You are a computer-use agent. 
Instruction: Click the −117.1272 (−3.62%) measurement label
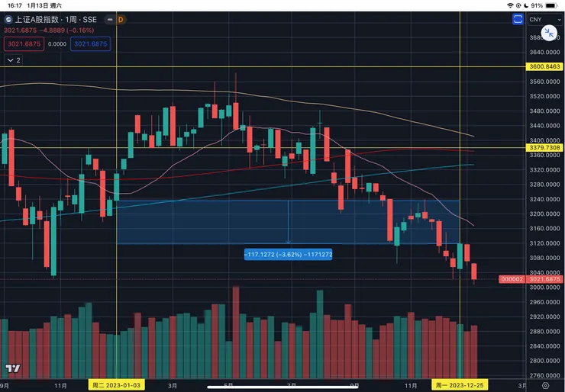(288, 253)
